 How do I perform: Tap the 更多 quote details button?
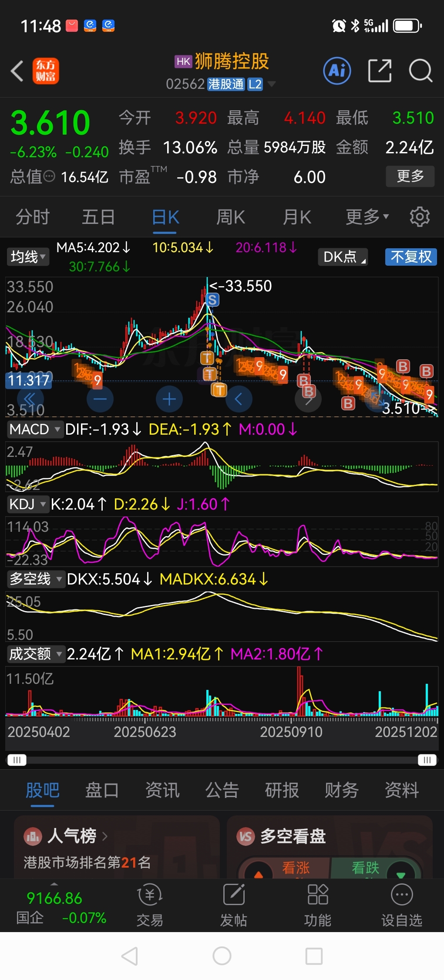(x=410, y=176)
